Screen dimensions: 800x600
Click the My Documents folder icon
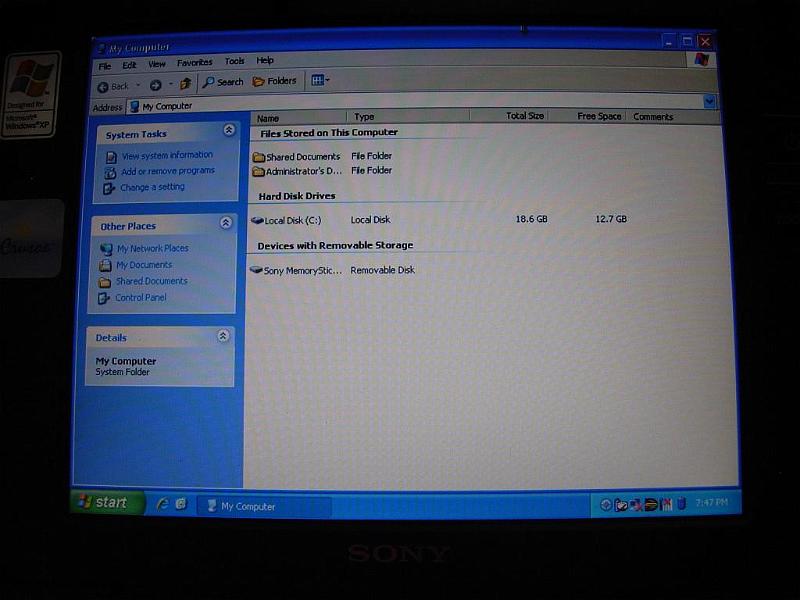tap(105, 266)
